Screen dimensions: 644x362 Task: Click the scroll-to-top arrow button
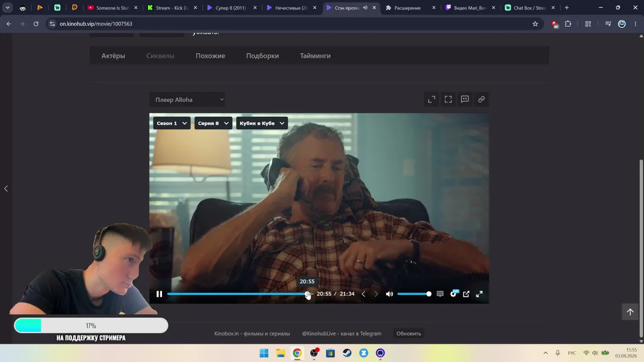coord(630,312)
